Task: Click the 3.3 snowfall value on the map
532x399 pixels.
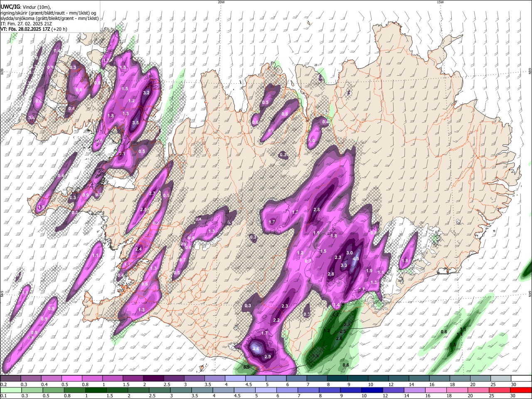Action: tap(344, 265)
